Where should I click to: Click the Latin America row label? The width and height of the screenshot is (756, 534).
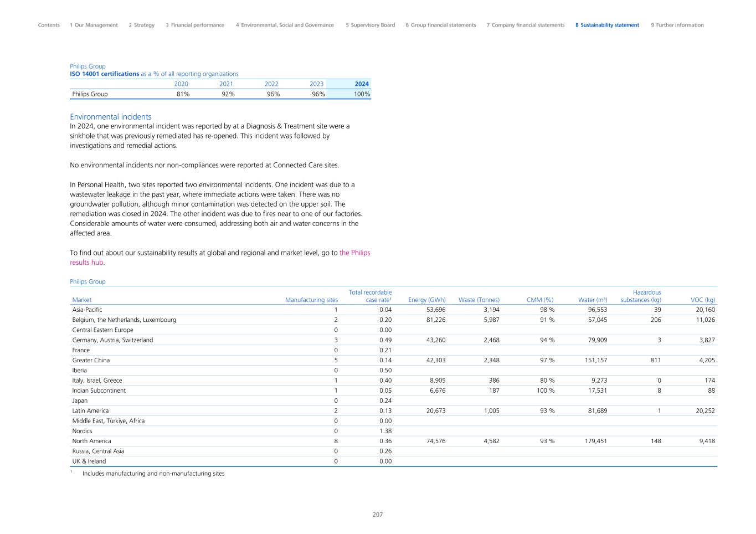click(x=90, y=410)
